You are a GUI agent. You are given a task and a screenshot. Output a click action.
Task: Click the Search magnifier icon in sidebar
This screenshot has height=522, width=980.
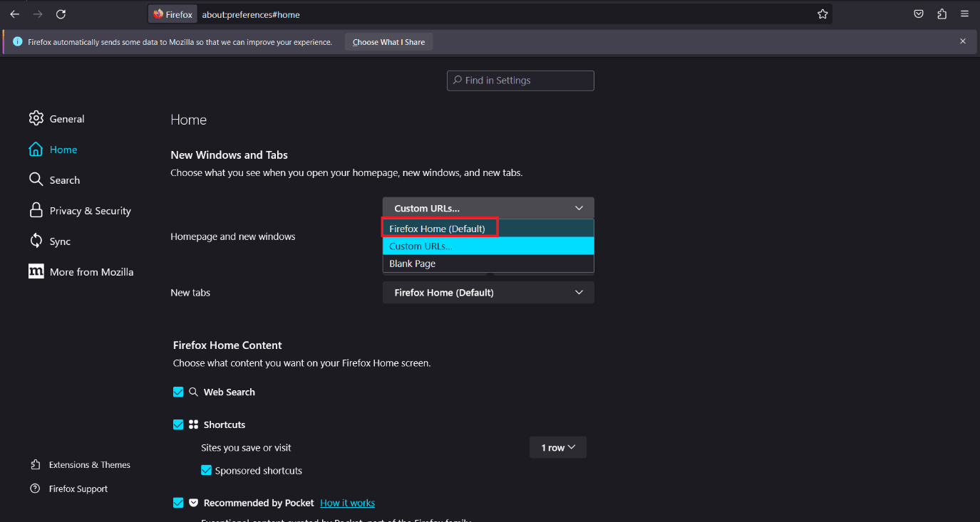[36, 179]
